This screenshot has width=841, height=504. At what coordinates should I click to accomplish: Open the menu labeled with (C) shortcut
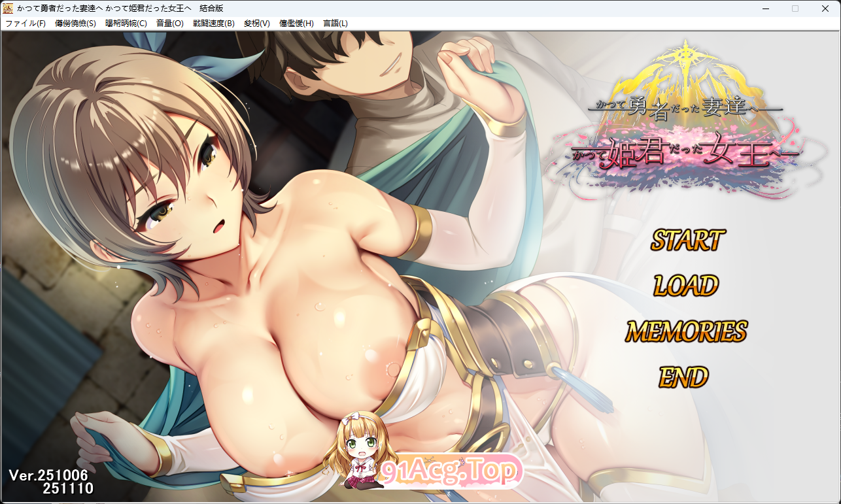[x=126, y=24]
